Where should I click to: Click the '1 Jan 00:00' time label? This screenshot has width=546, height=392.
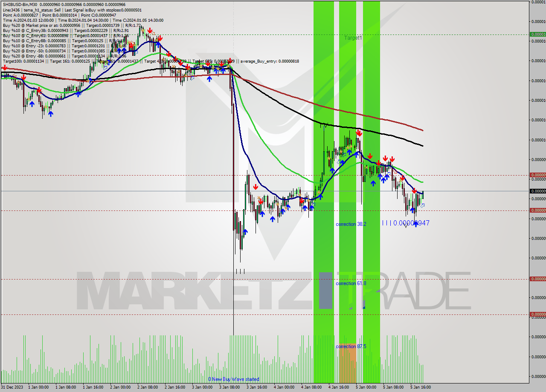(38, 387)
